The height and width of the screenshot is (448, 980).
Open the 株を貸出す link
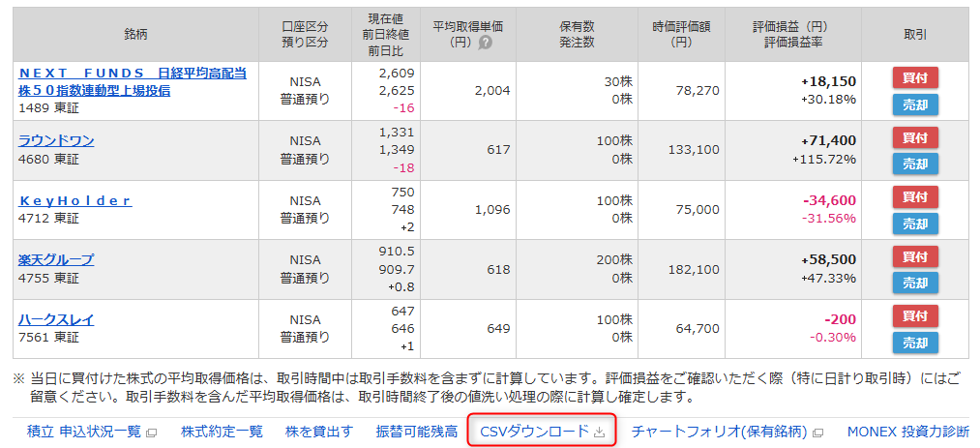(x=318, y=432)
